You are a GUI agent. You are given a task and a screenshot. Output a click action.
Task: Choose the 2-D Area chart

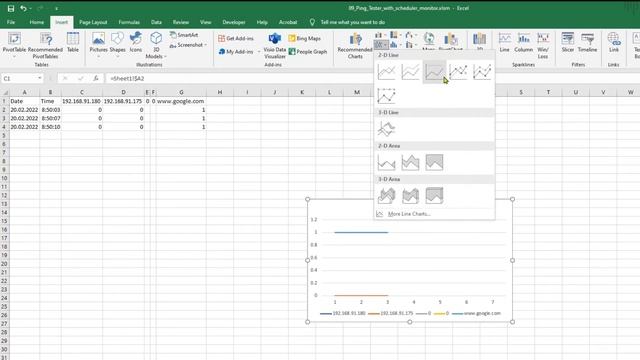point(387,162)
